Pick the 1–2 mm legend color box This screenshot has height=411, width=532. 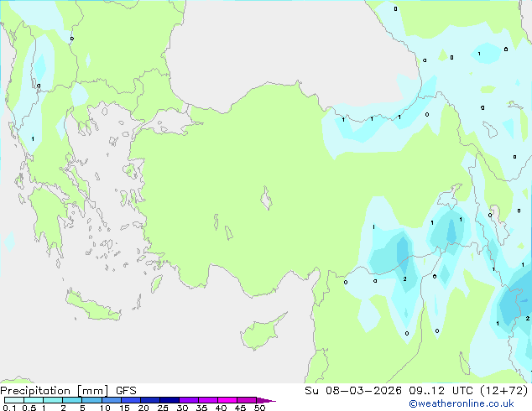53,400
